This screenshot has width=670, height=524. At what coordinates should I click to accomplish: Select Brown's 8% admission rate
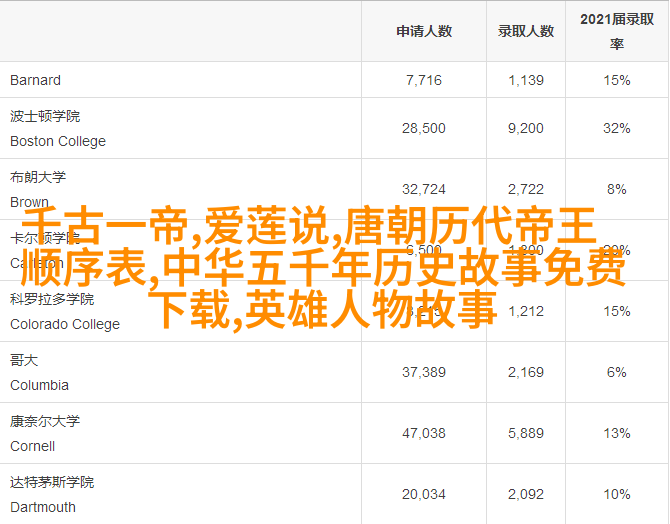pos(617,189)
